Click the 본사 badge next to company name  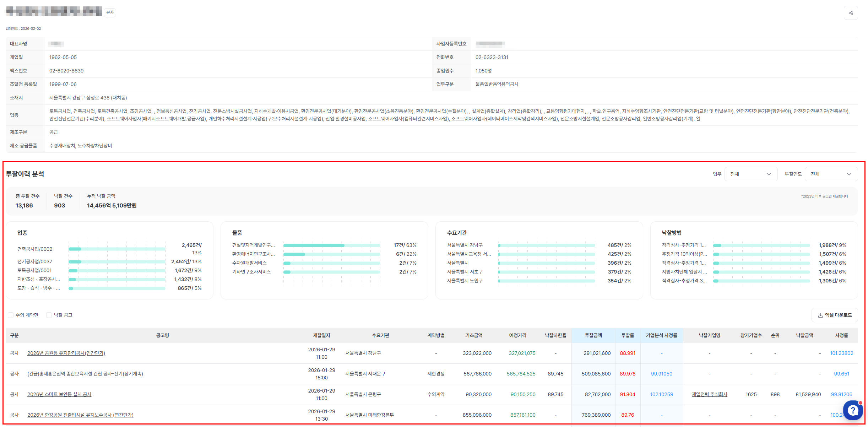tap(110, 12)
